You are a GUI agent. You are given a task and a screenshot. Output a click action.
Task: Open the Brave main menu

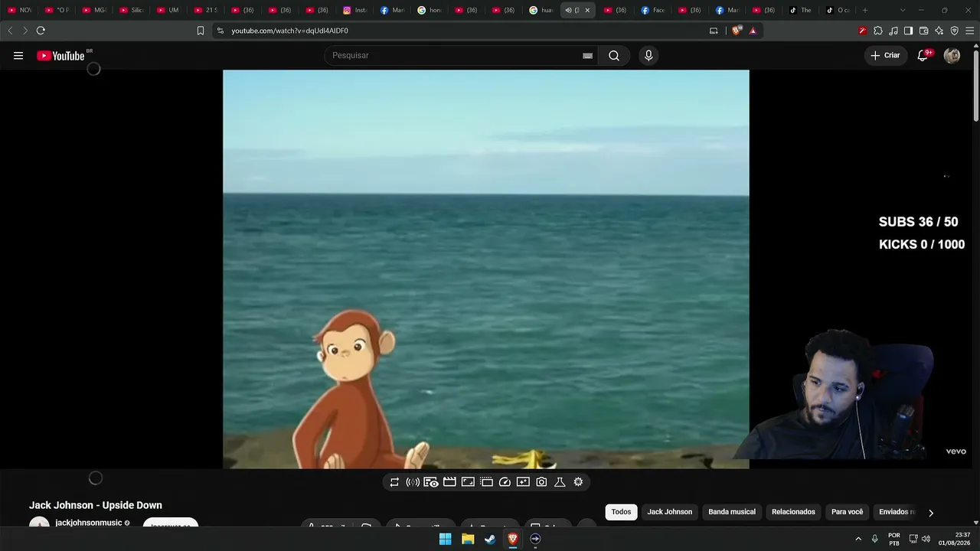969,31
